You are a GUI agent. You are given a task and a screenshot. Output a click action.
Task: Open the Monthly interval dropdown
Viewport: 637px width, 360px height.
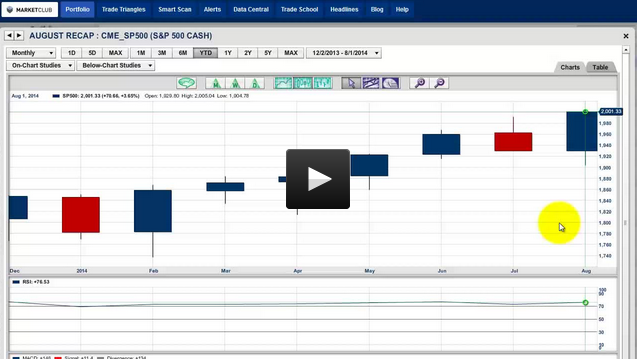click(x=31, y=53)
